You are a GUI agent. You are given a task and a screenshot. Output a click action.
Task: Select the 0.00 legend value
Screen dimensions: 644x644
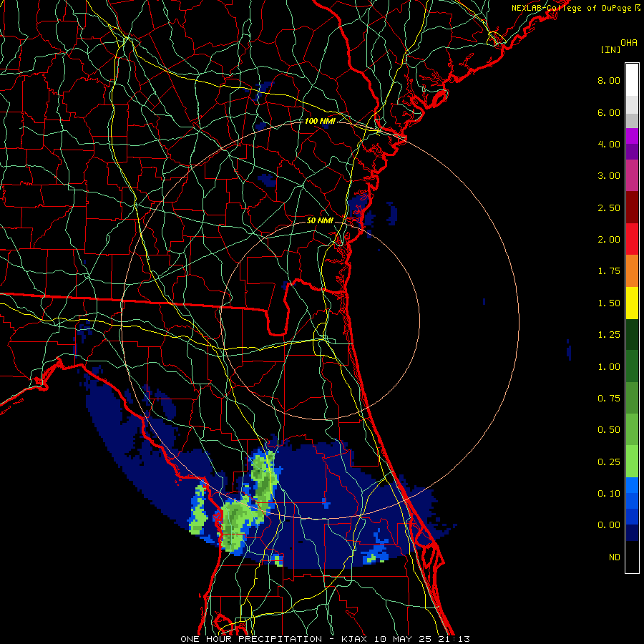(609, 525)
